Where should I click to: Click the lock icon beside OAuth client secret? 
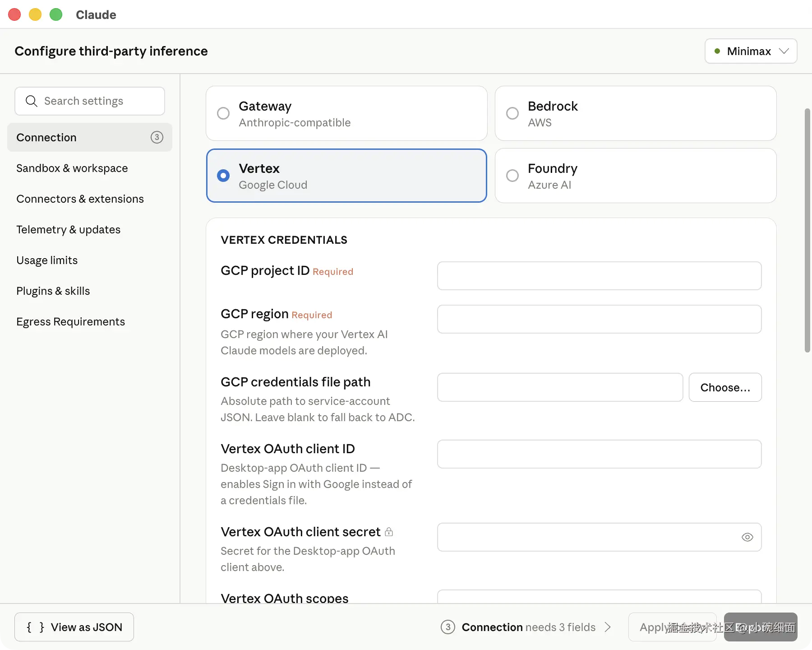[389, 532]
